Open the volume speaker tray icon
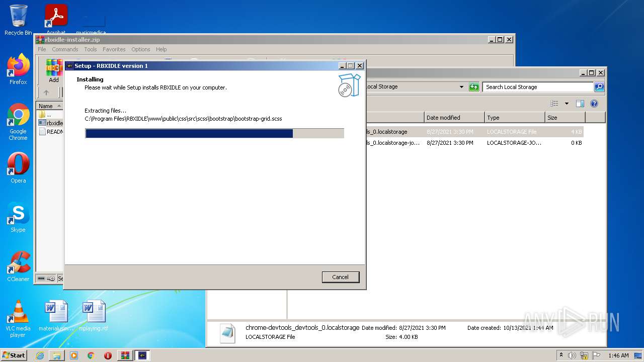 [572, 355]
